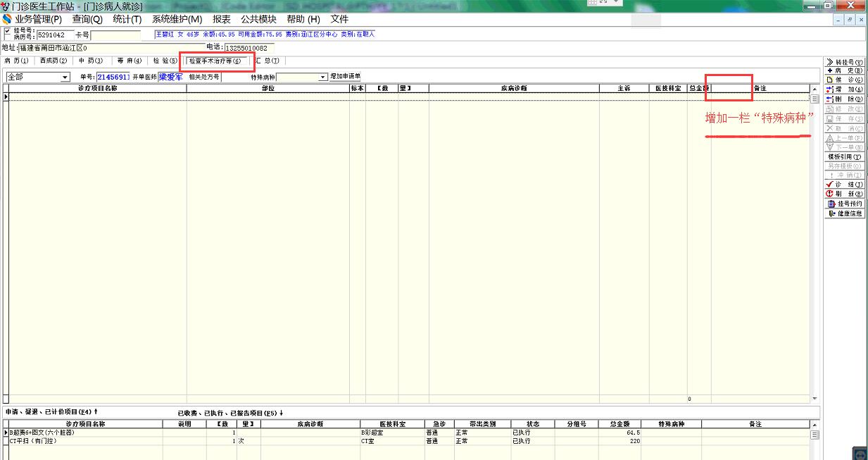This screenshot has width=868, height=460.
Task: Click 已收费、已执行、已报告项目(F5) label
Action: coord(232,413)
